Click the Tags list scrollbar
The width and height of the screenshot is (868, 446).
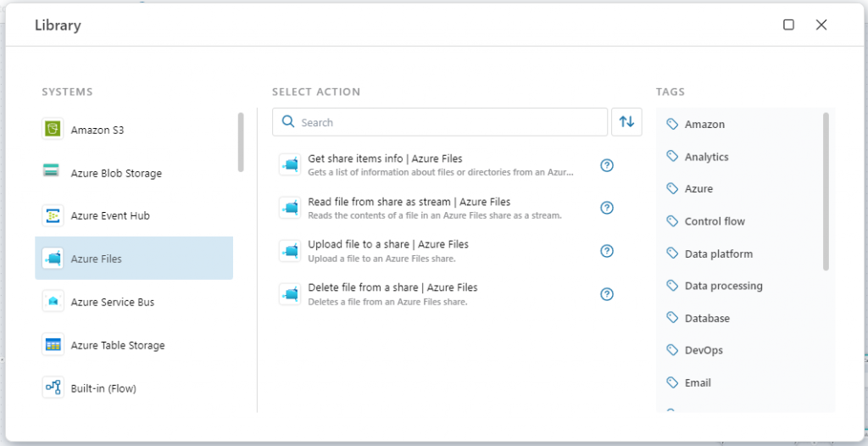[826, 192]
